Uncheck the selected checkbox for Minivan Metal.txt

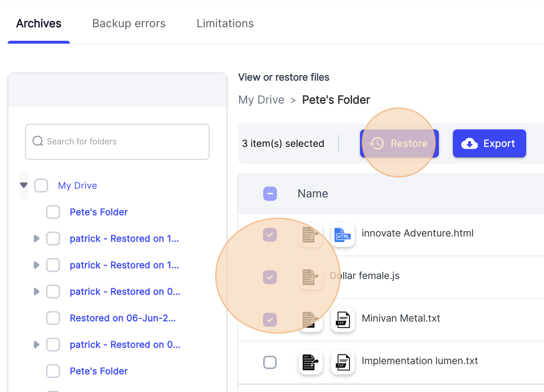coord(270,320)
